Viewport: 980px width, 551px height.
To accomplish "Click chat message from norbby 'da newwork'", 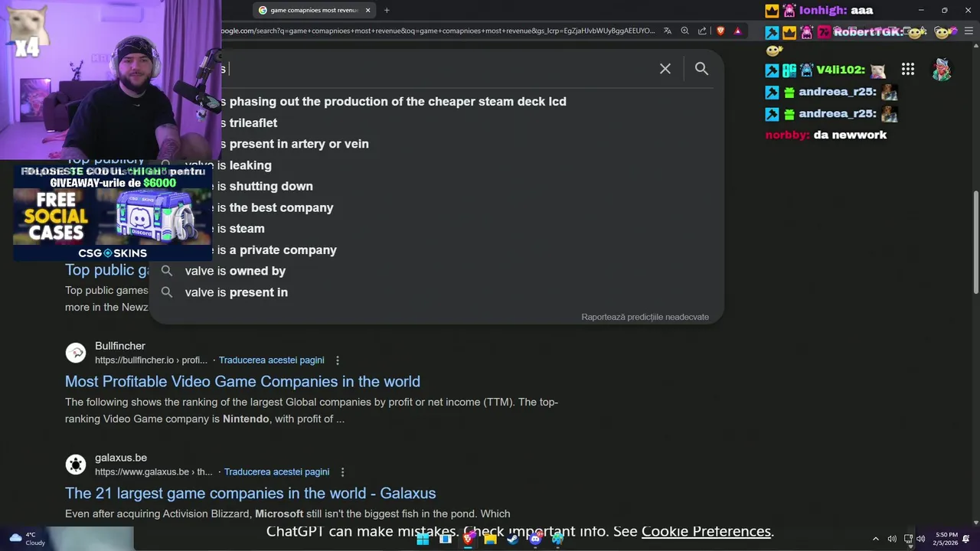I will [x=826, y=135].
